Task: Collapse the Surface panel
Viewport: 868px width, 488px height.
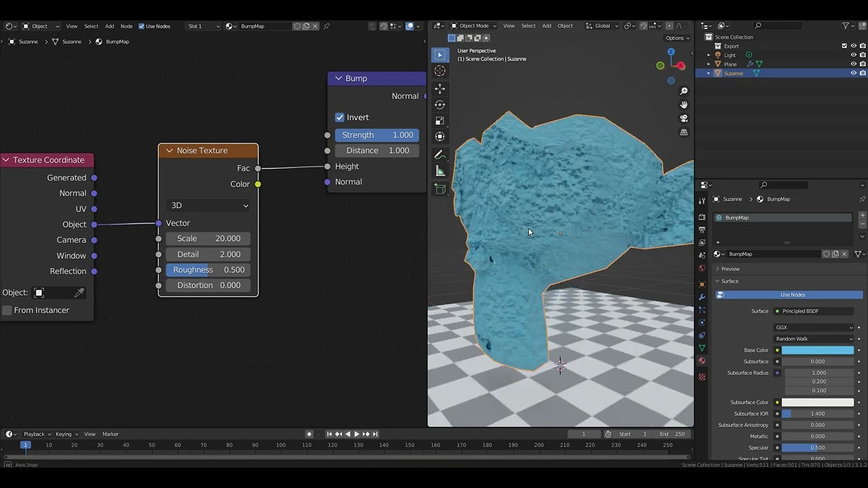Action: point(717,281)
